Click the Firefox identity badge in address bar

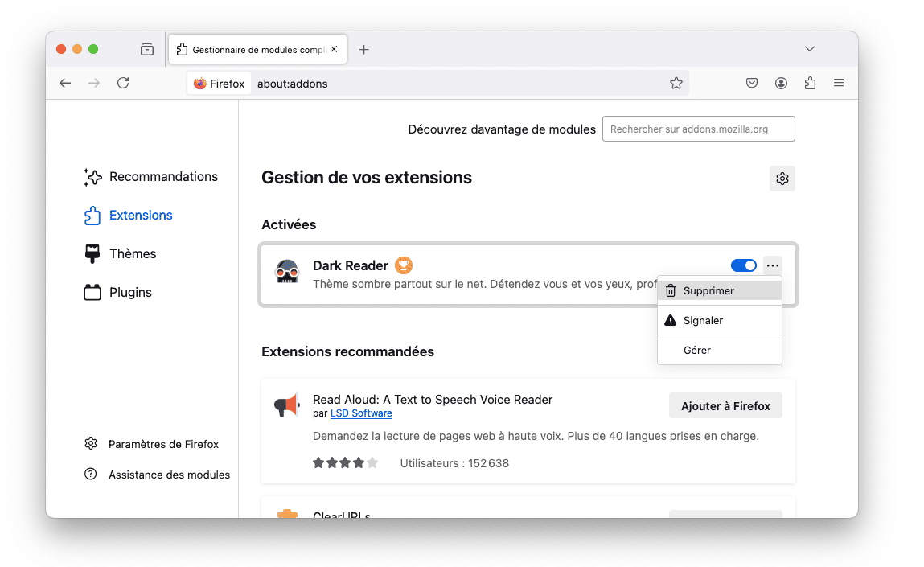click(220, 84)
